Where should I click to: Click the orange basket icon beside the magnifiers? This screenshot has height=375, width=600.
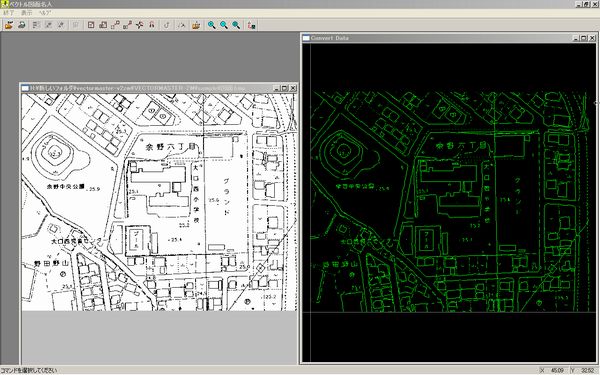[196, 25]
